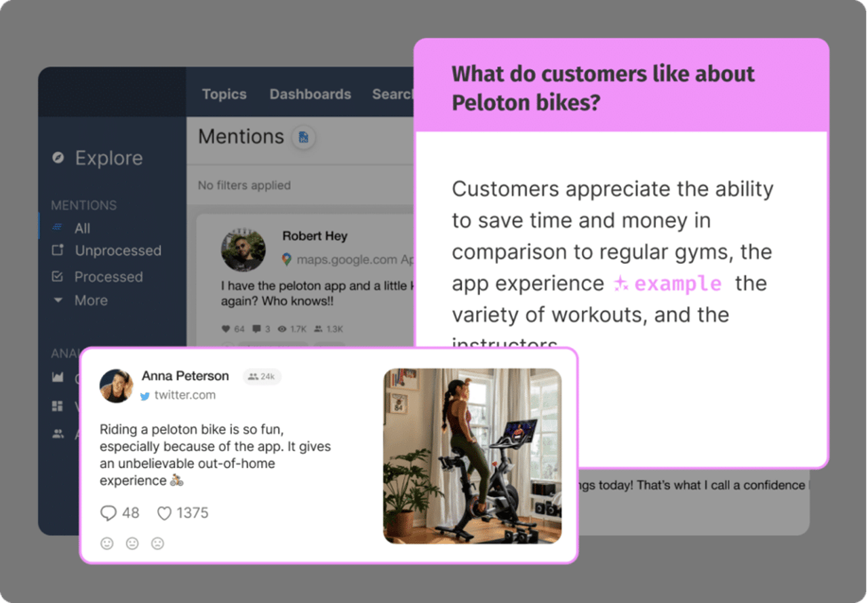Click the Google Maps pin on Robert Hey's post
The height and width of the screenshot is (603, 868).
[288, 260]
